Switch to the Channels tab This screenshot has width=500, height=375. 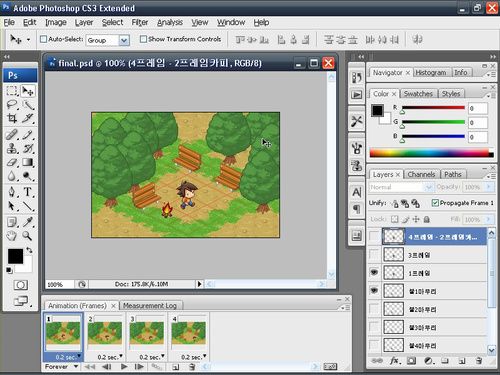(421, 174)
